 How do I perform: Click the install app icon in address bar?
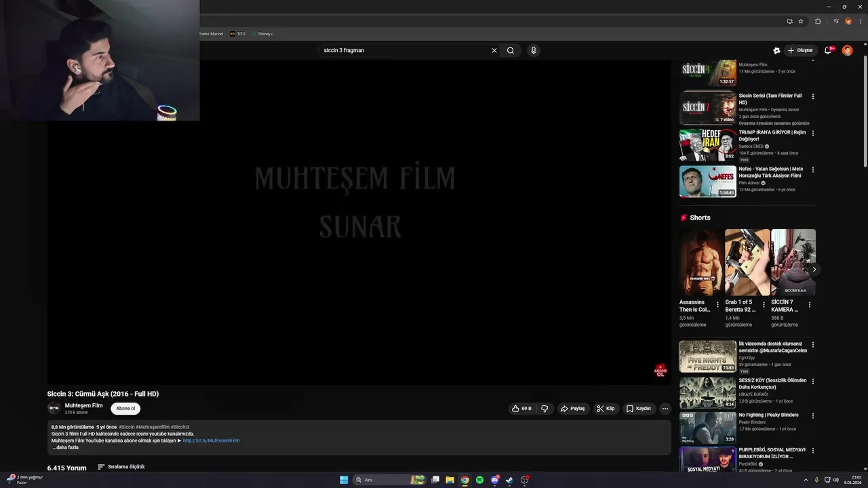[789, 21]
